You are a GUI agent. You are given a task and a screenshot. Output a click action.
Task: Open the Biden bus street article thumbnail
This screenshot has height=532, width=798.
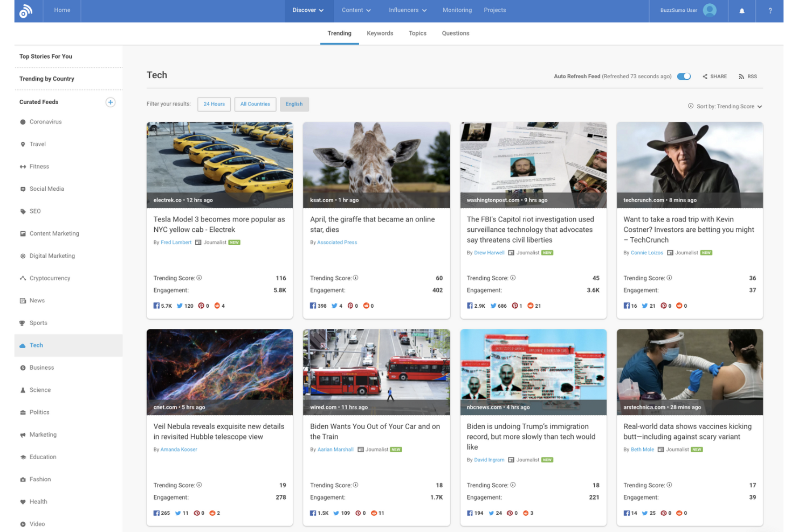point(376,372)
